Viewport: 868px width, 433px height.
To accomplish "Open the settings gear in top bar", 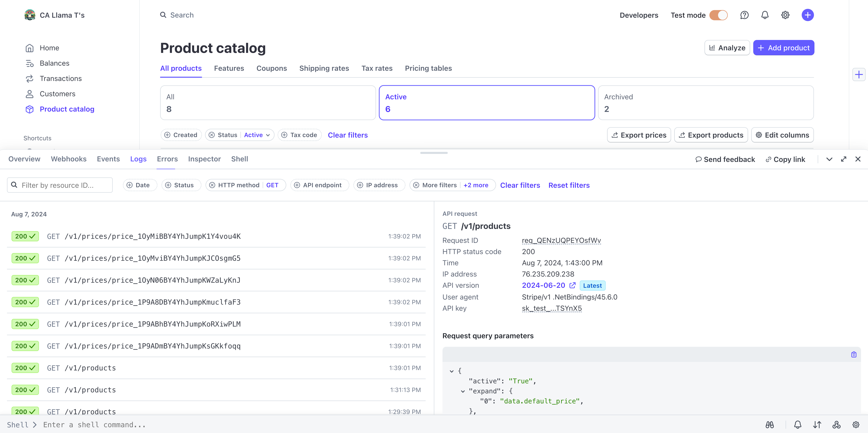I will point(785,15).
